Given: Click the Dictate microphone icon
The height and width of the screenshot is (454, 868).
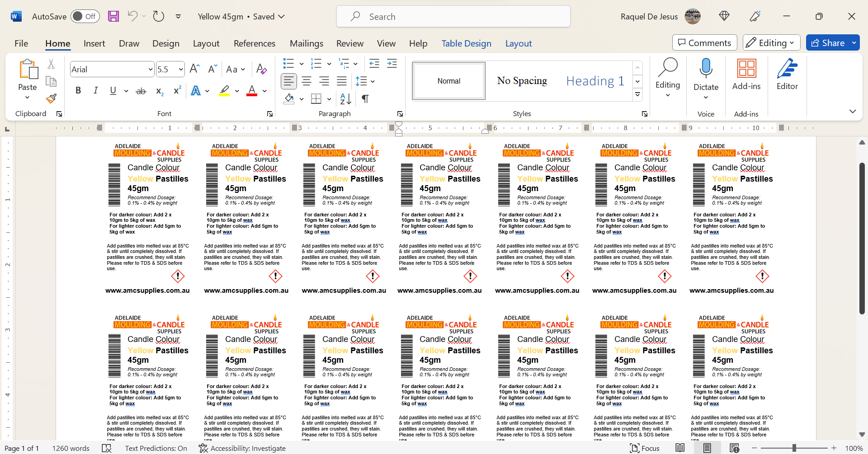Looking at the screenshot, I should pos(706,68).
